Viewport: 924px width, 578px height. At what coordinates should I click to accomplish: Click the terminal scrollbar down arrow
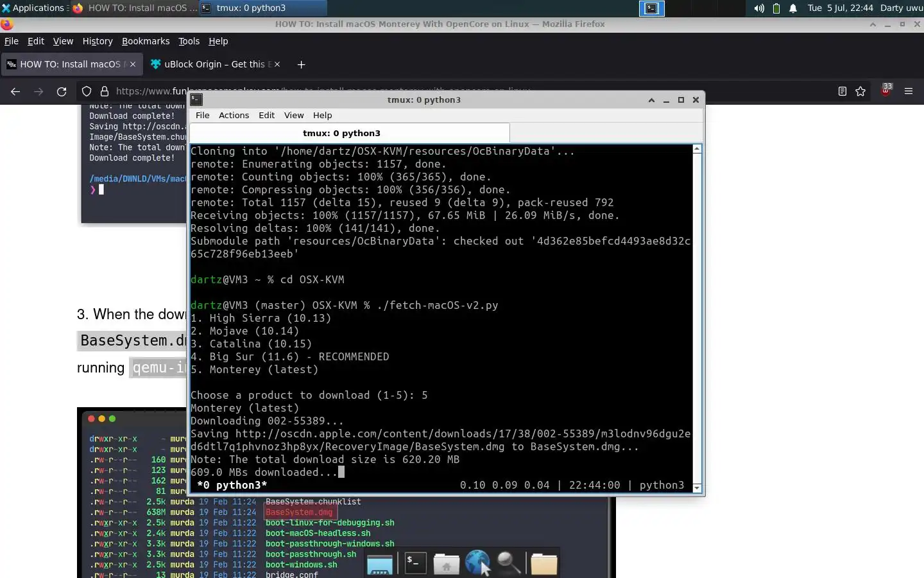click(697, 487)
